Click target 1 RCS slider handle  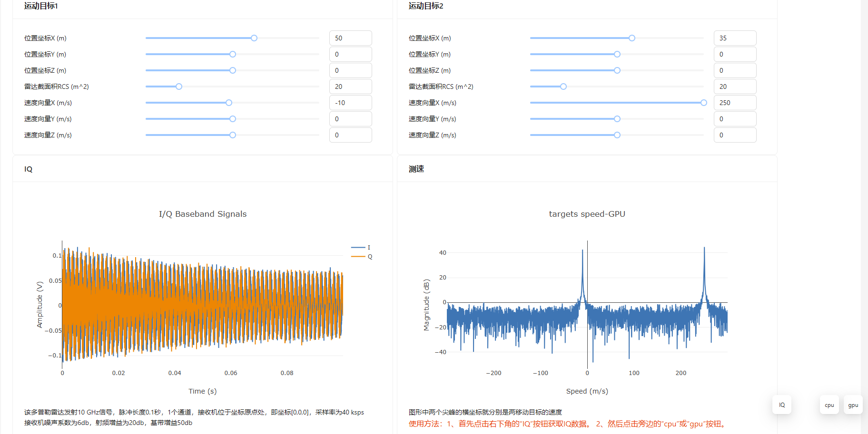point(179,87)
